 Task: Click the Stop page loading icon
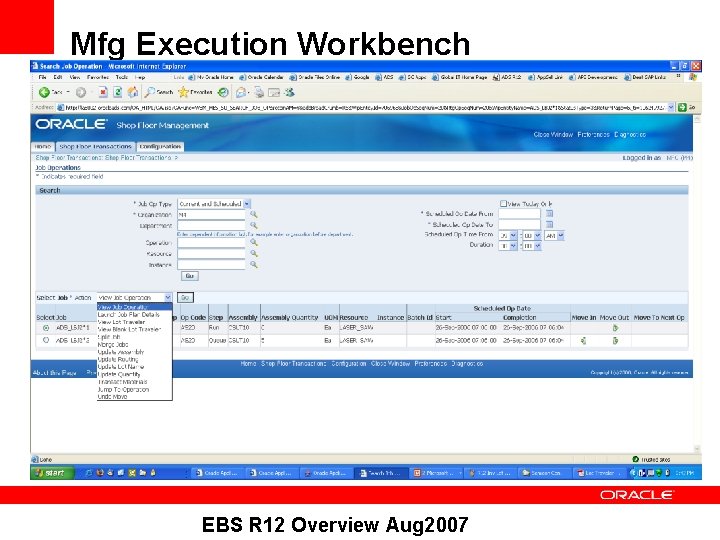pos(103,93)
